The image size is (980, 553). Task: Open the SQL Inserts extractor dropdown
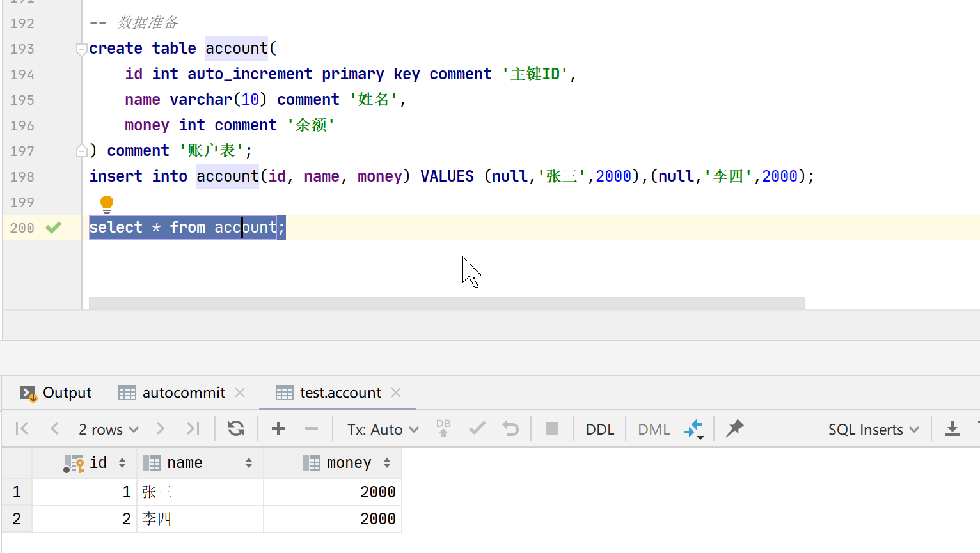coord(873,430)
